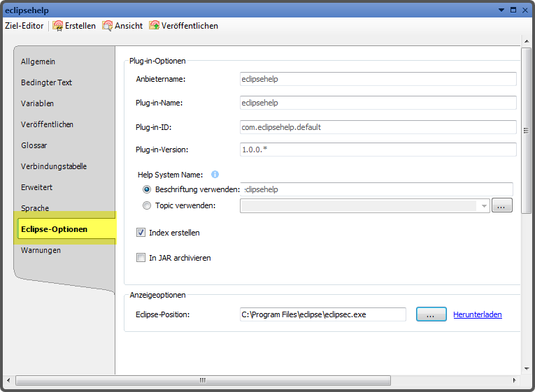Click the topic browse ellipsis button
Image resolution: width=535 pixels, height=392 pixels.
click(x=502, y=205)
